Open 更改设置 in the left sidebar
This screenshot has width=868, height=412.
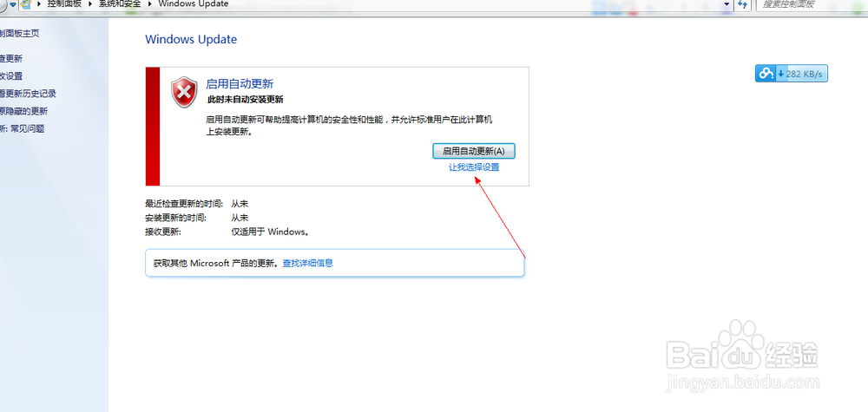(11, 76)
